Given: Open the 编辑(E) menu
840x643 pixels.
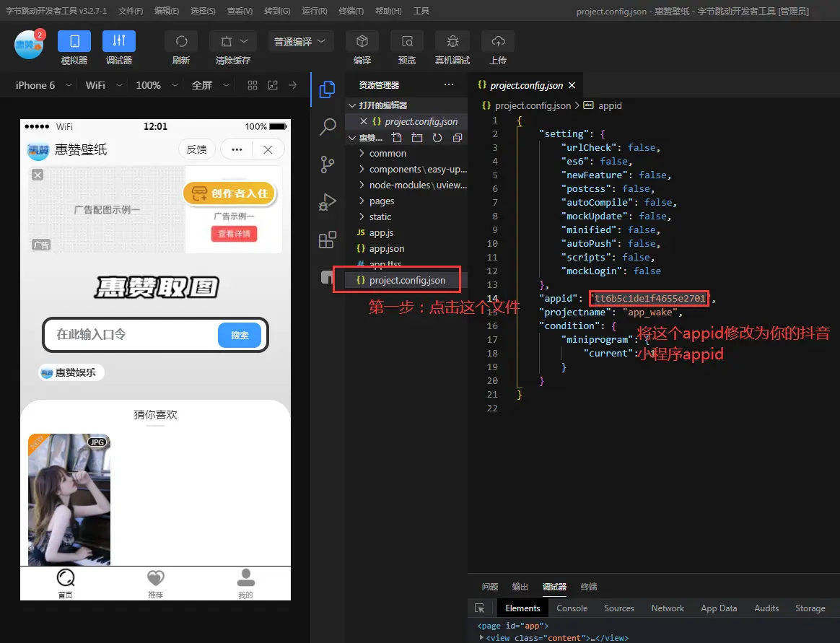Looking at the screenshot, I should (167, 11).
